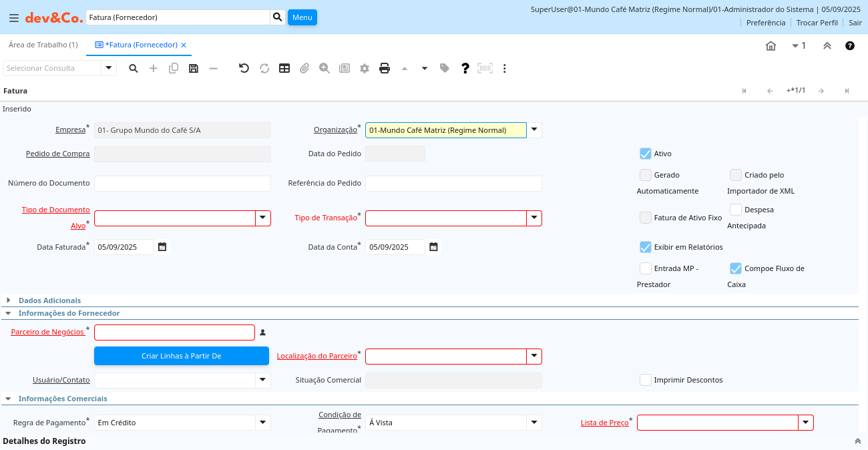Click the Trocar Perfil menu link
Viewport: 868px width, 450px height.
[817, 23]
